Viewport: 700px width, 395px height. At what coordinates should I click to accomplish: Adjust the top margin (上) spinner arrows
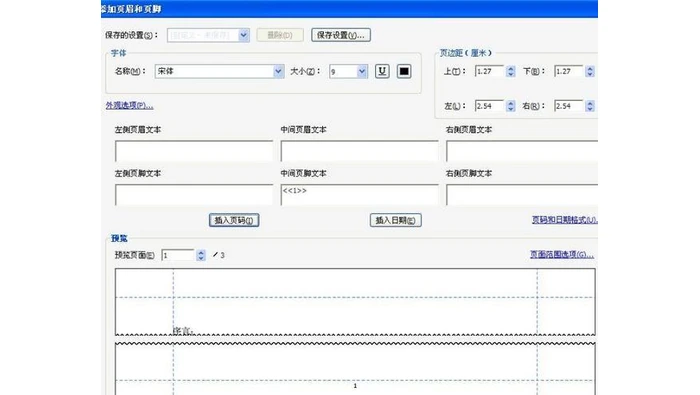coord(511,71)
